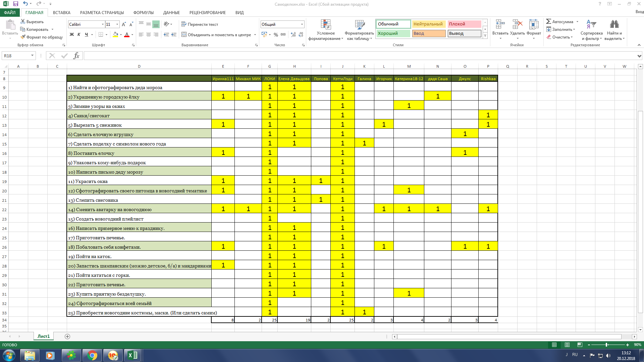Image resolution: width=644 pixels, height=362 pixels.
Task: Toggle Wrap Text (Перенести текст)
Action: click(200, 24)
